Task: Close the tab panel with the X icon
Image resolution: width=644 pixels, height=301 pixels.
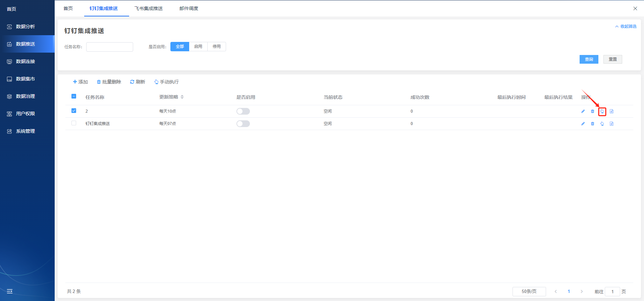Action: tap(635, 8)
